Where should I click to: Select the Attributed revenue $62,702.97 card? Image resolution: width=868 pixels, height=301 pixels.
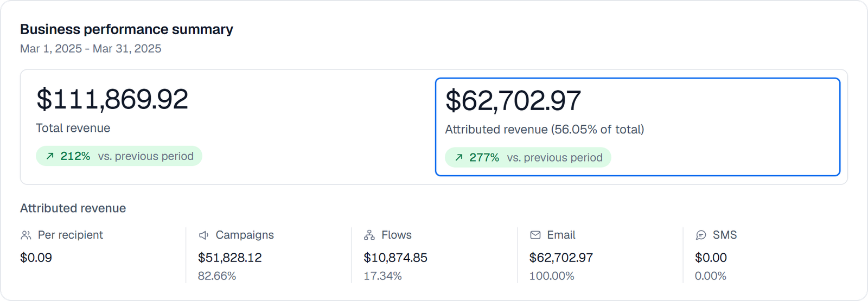tap(637, 127)
